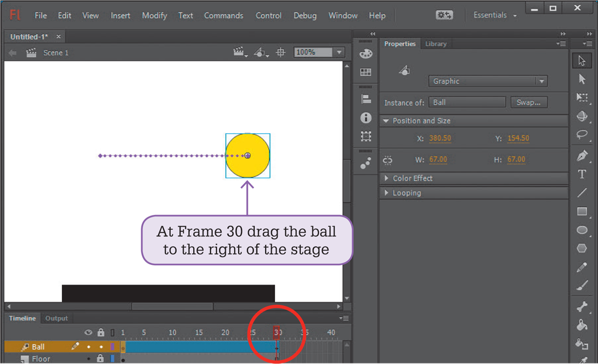Viewport: 598px width, 364px height.
Task: Open the Align panel icon
Action: point(366,99)
